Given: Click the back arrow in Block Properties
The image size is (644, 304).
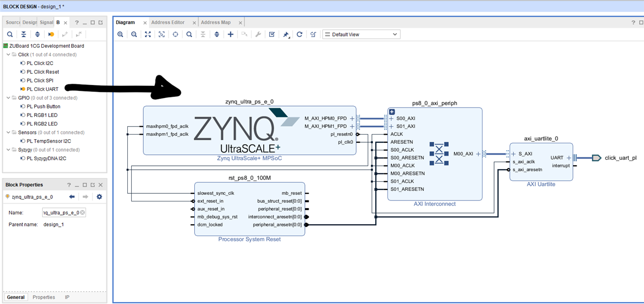Looking at the screenshot, I should pos(72,196).
